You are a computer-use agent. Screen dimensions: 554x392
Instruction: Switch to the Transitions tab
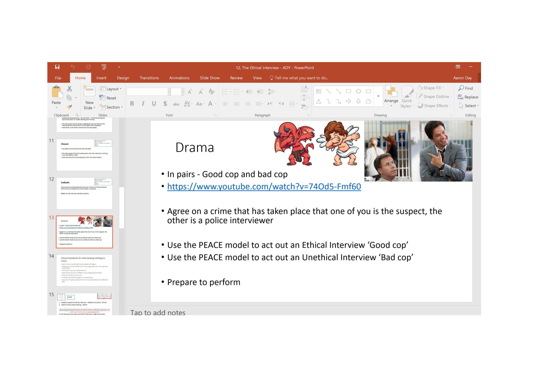(149, 78)
